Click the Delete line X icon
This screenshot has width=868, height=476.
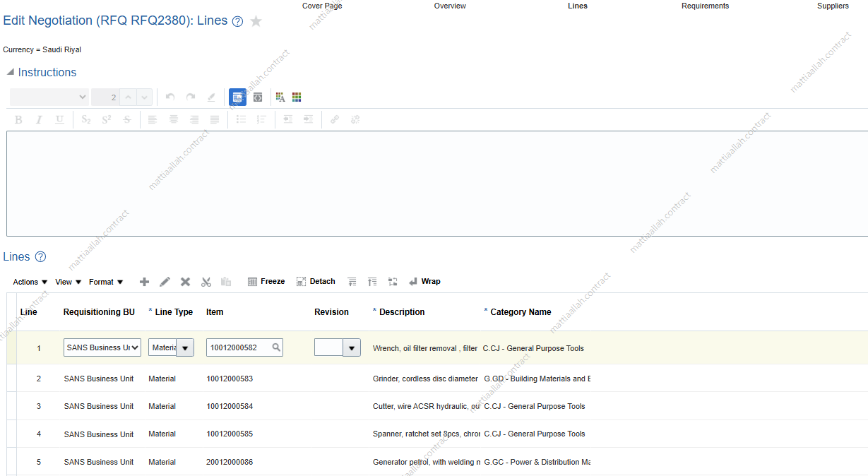click(185, 281)
